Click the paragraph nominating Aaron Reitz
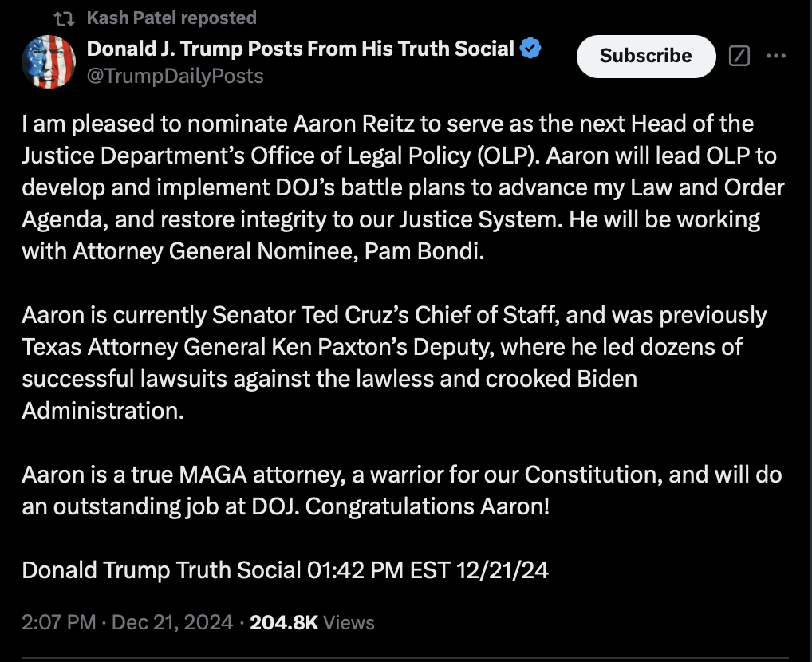The width and height of the screenshot is (812, 662). pos(403,187)
